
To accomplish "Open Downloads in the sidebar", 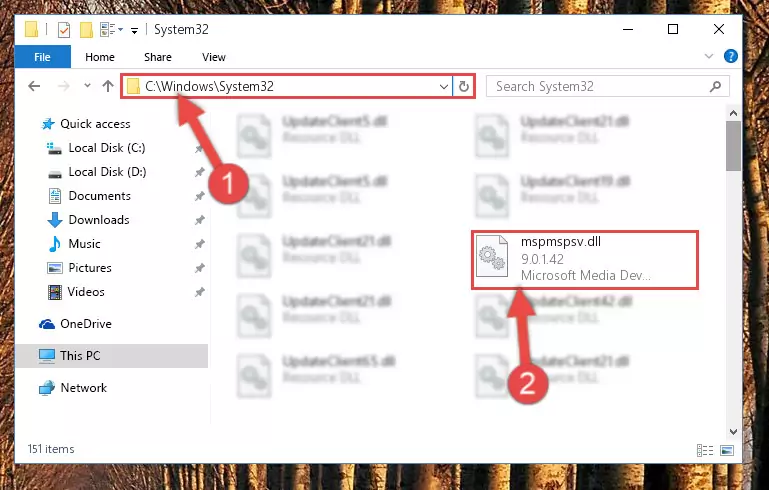I will (x=99, y=220).
